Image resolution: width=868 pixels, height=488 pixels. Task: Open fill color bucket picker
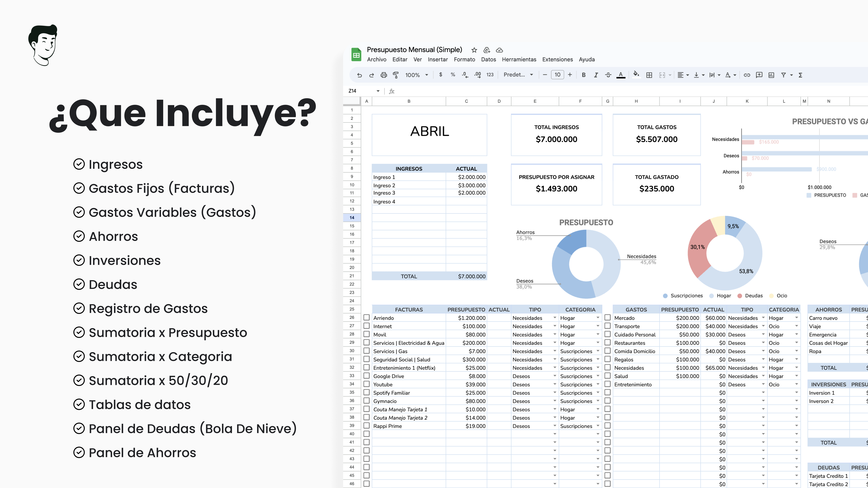tap(636, 75)
